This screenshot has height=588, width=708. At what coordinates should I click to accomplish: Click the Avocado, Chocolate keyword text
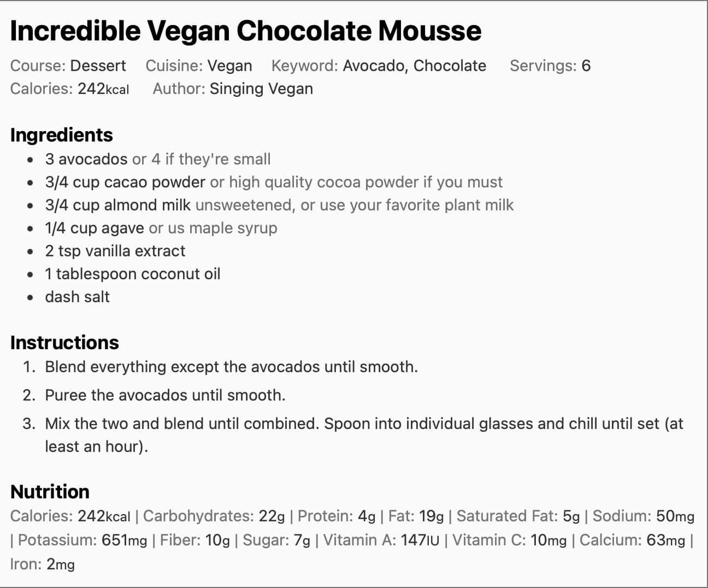point(414,66)
